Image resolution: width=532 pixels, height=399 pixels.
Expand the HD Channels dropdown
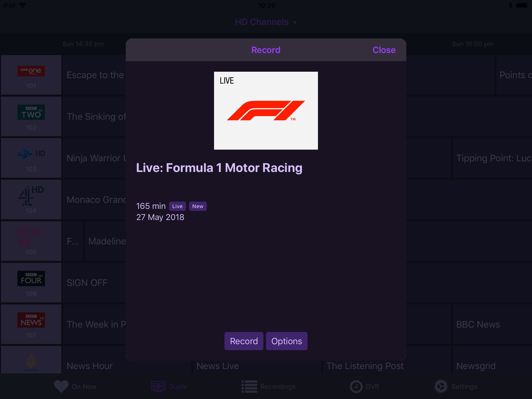click(x=266, y=22)
